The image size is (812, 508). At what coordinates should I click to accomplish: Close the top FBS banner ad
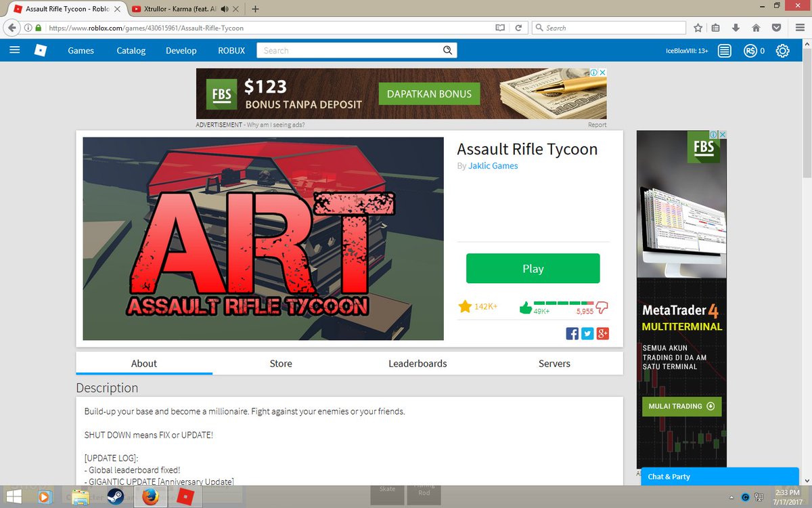tap(602, 72)
